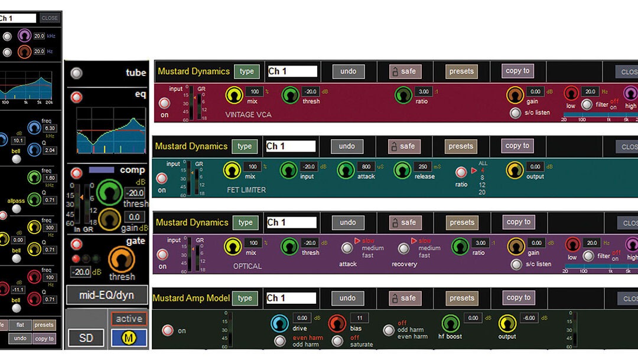
Task: Click the Ch 1 name field on OPTICAL panel
Action: click(x=291, y=222)
